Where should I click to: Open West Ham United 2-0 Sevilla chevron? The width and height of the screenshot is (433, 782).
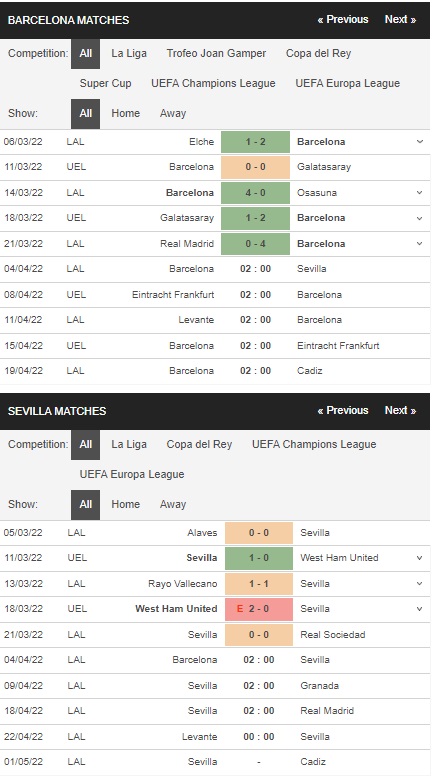[x=420, y=609]
